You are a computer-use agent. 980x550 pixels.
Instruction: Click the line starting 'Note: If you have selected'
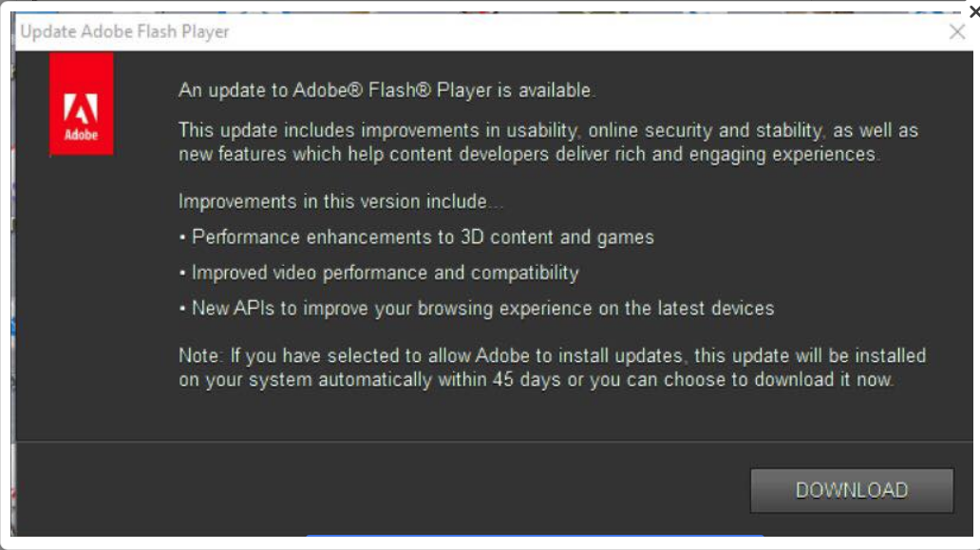point(552,356)
